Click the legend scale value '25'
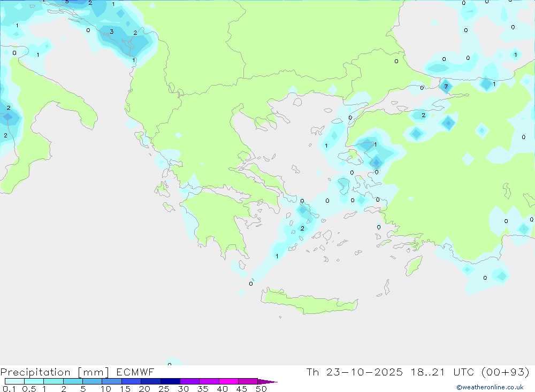Image resolution: width=535 pixels, height=392 pixels. [164, 389]
